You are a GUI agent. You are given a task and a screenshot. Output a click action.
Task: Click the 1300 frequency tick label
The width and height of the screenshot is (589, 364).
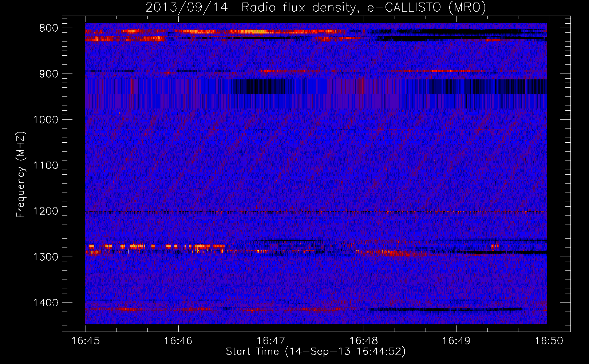click(x=46, y=257)
